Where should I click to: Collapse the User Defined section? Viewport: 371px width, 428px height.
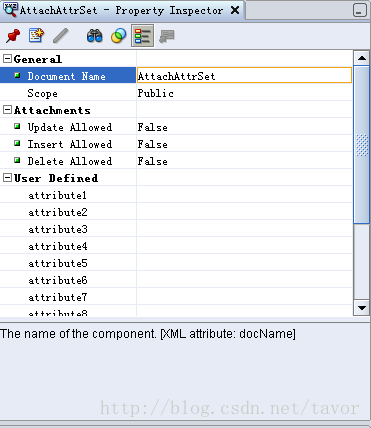coord(7,178)
